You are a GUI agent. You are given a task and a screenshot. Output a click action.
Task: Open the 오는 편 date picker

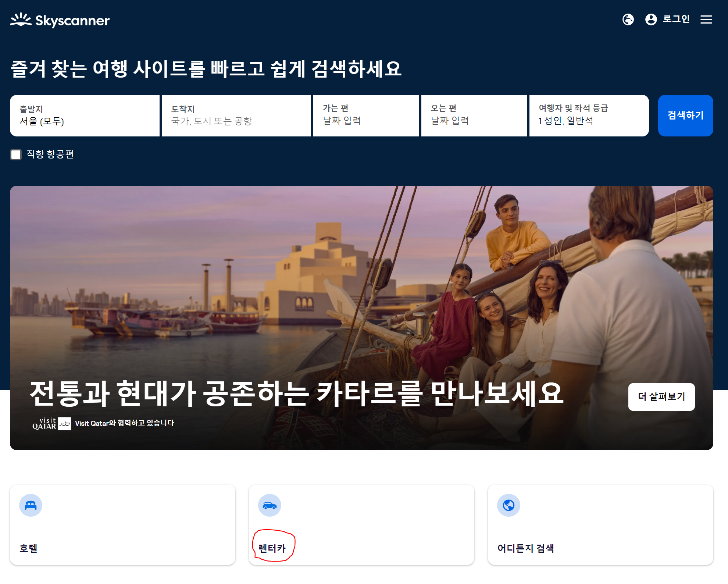point(474,115)
